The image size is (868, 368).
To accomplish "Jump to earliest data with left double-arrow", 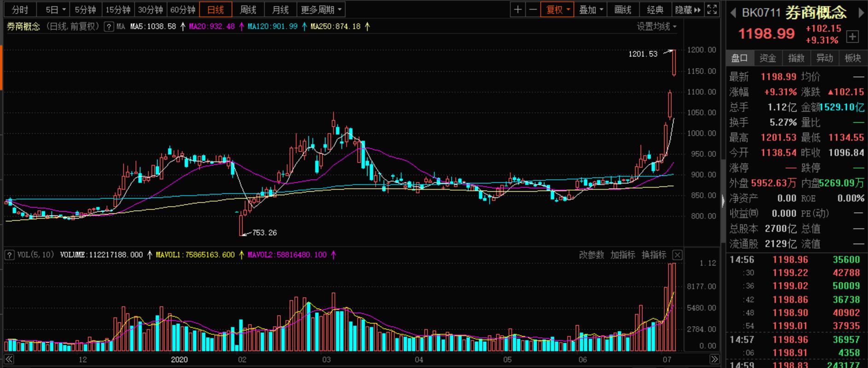I will [9, 359].
